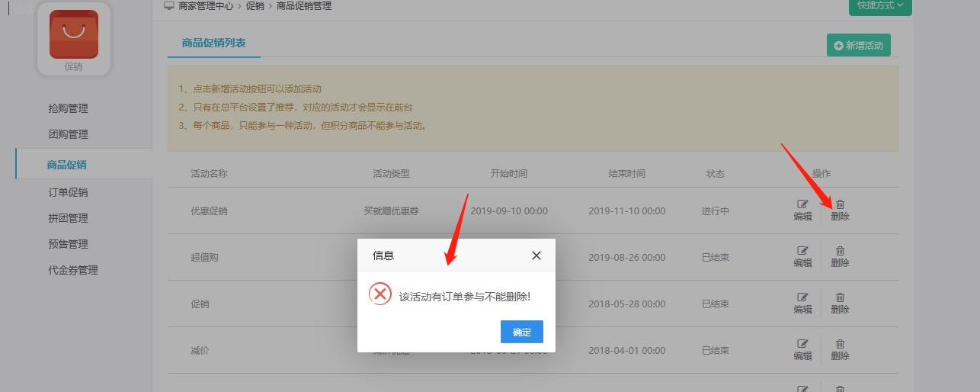The image size is (980, 392).
Task: Click the red error X icon in dialog
Action: 380,294
